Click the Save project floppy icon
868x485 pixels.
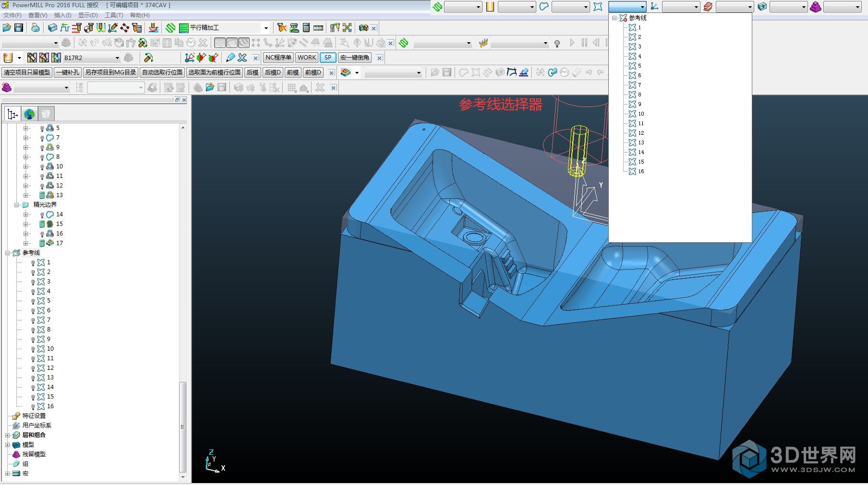[x=19, y=28]
